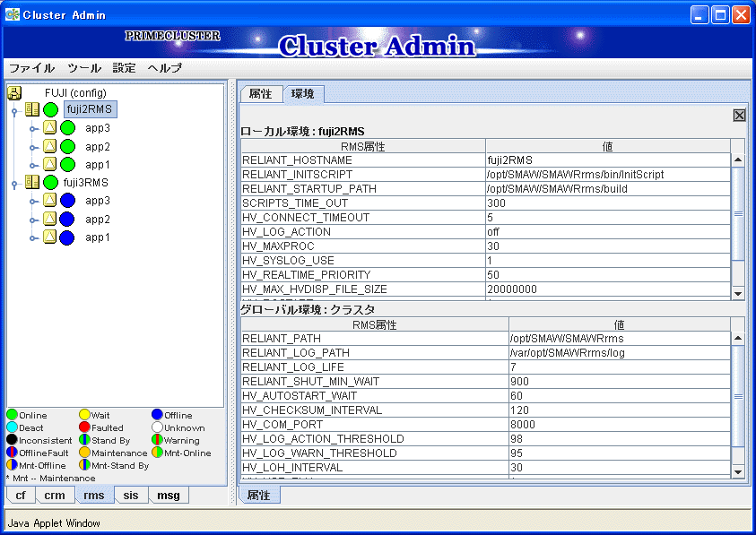The width and height of the screenshot is (756, 535).
Task: Click the green status circle of fuji2RMS
Action: click(50, 109)
